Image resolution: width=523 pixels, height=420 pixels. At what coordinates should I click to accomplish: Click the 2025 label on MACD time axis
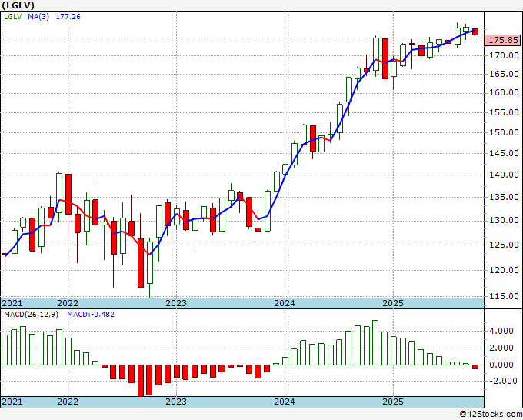393,402
